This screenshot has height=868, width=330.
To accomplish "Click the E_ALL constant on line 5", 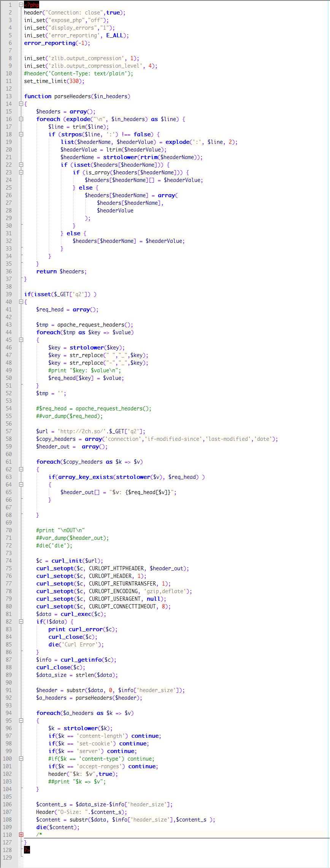I will point(114,35).
